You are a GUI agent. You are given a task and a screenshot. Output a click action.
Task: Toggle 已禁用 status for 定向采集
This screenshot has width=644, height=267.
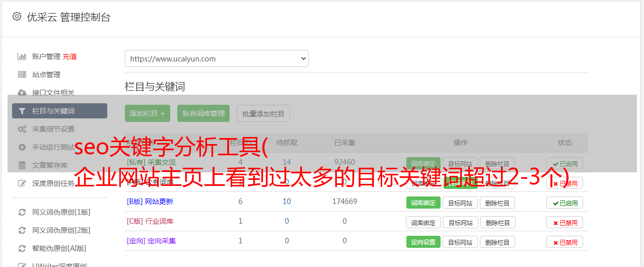[565, 242]
